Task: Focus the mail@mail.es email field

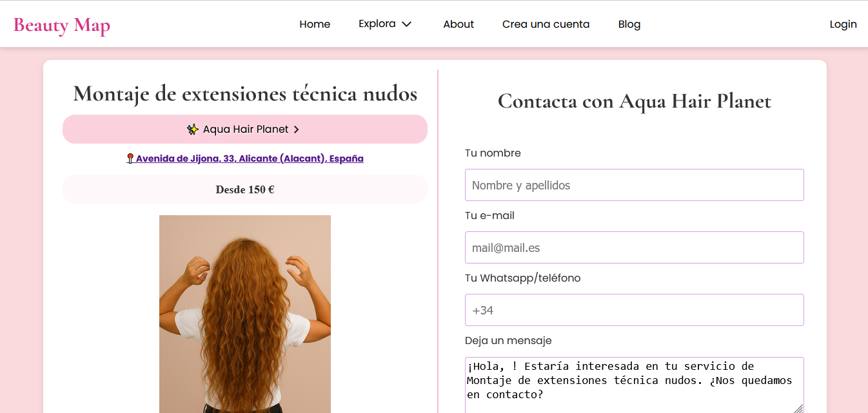Action: (635, 247)
